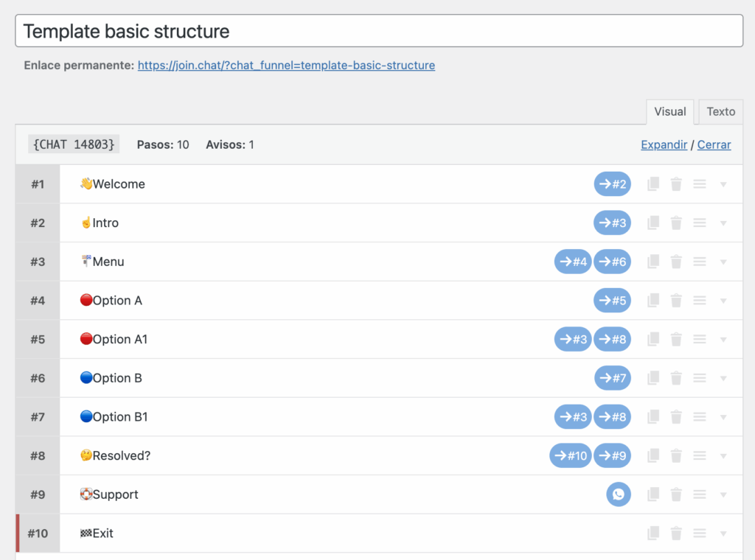This screenshot has width=755, height=560.
Task: Copy the Option B1 step
Action: (x=653, y=417)
